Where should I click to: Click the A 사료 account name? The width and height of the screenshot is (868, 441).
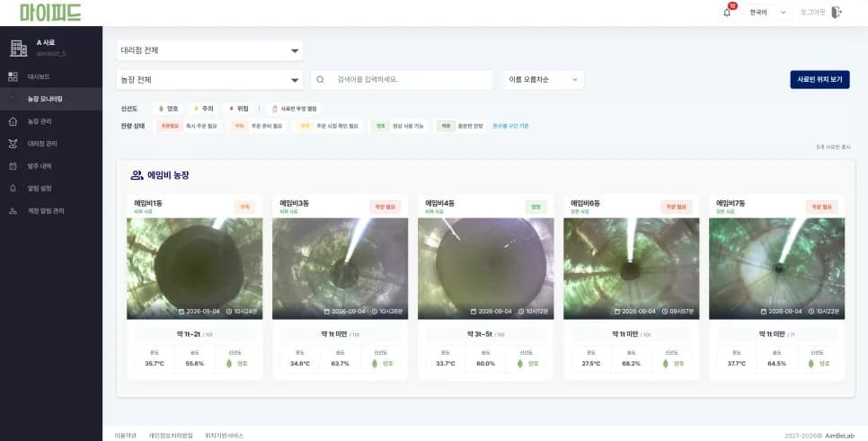(46, 42)
